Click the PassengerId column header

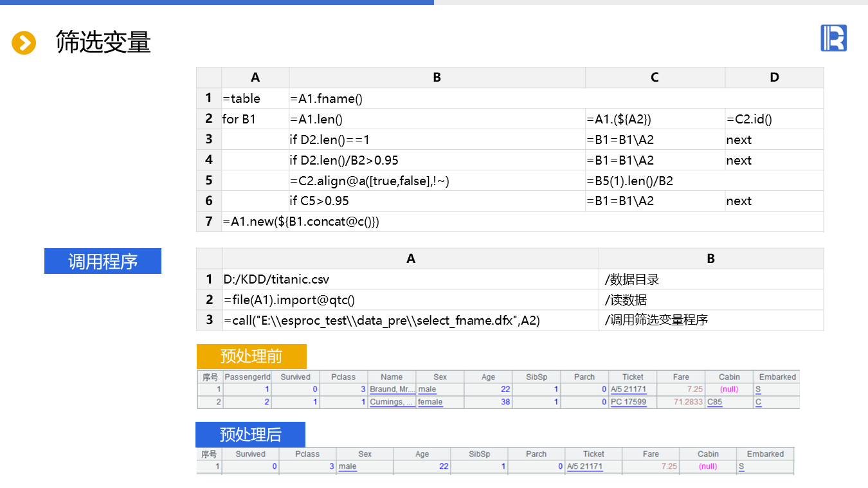pyautogui.click(x=248, y=377)
